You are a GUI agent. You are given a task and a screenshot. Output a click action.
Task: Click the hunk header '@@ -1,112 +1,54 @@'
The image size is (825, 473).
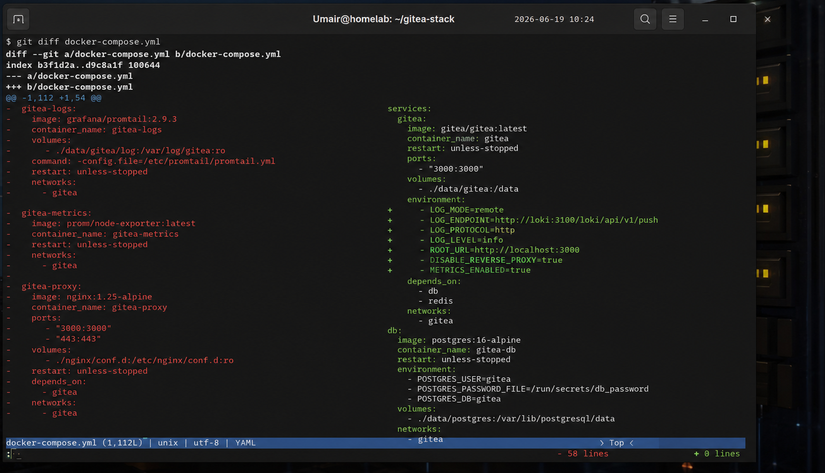click(x=54, y=98)
